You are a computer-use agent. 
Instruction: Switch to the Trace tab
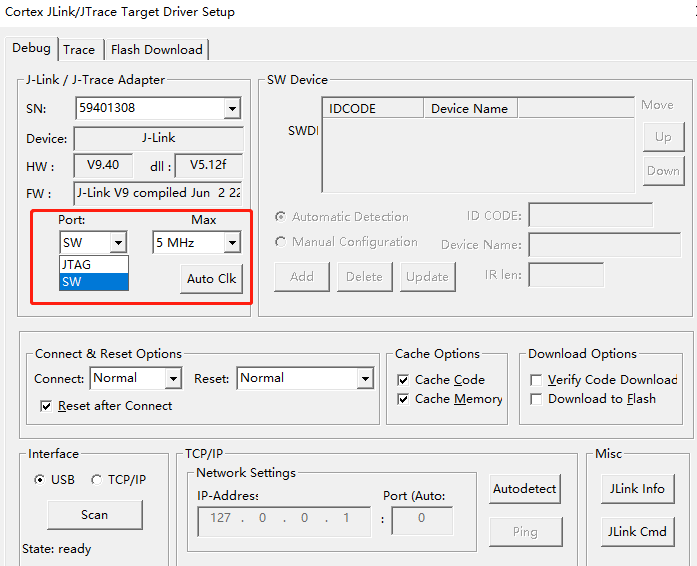pos(79,49)
